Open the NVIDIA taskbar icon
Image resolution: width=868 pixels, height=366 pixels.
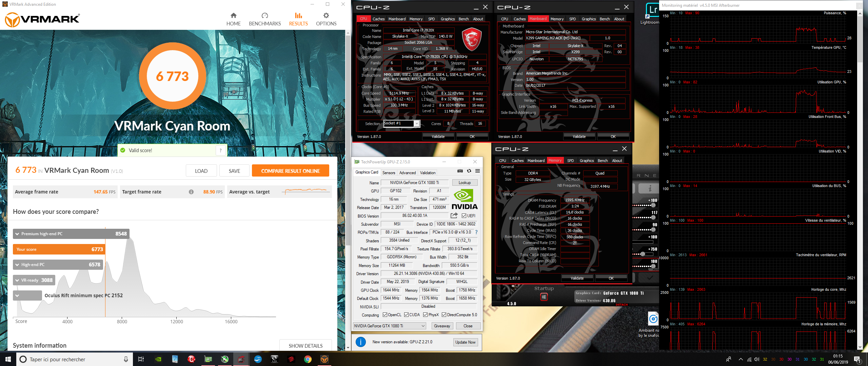pyautogui.click(x=158, y=359)
